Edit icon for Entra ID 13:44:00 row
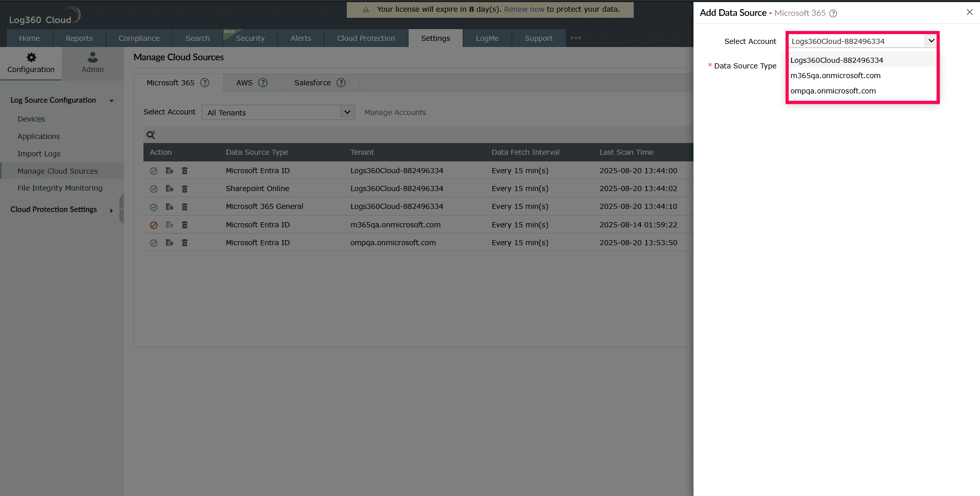Screen dimensions: 980x496 [x=170, y=171]
